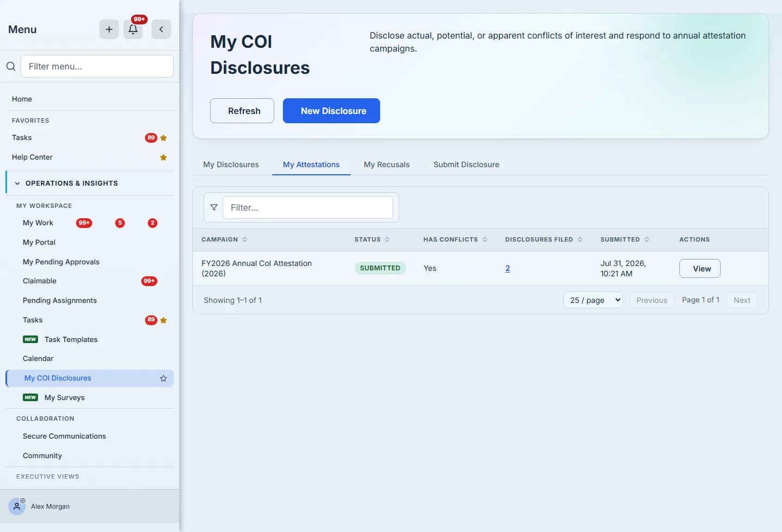Open the notifications bell icon
The image size is (782, 532).
point(133,29)
